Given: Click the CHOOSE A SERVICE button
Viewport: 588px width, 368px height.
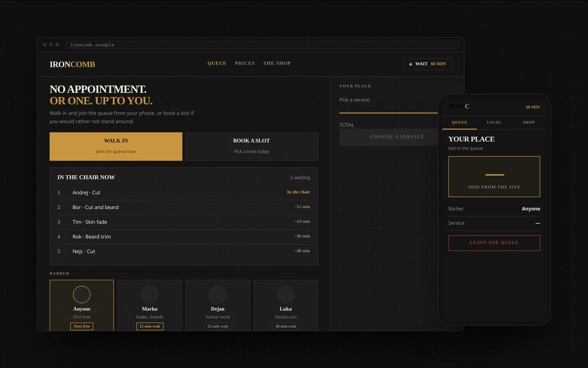Looking at the screenshot, I should point(389,137).
